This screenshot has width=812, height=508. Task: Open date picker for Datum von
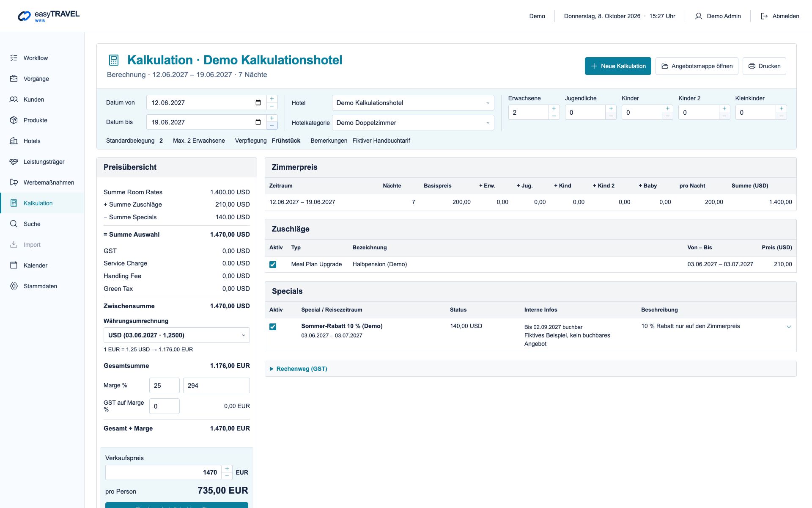(x=258, y=103)
